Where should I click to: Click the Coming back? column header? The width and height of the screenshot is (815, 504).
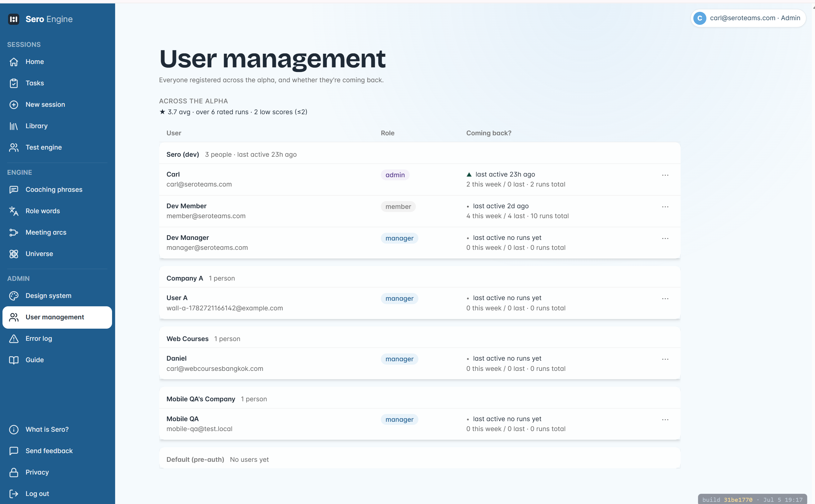click(489, 133)
